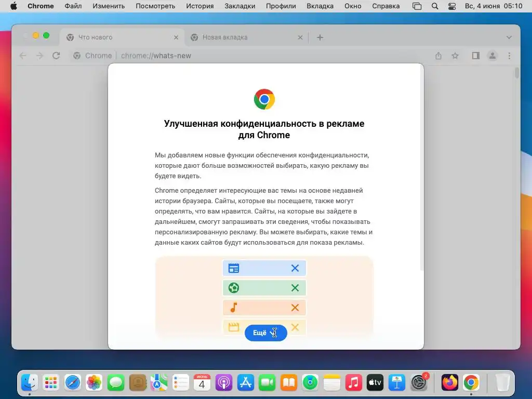Open Music from the Dock
Viewport: 532px width, 399px height.
point(353,383)
